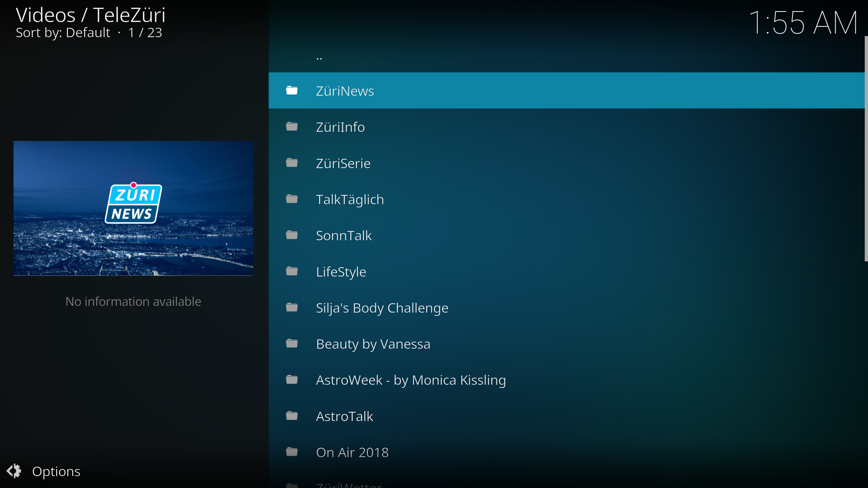This screenshot has height=488, width=868.
Task: Click the ZüriSerie folder icon
Action: pos(292,163)
